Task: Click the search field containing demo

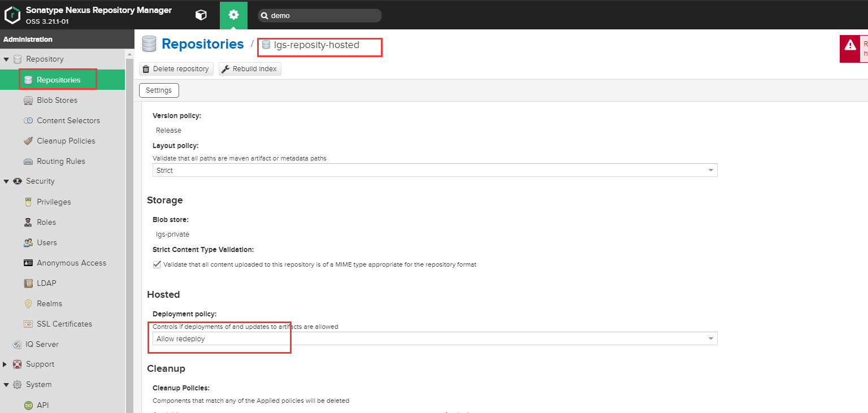Action: tap(320, 16)
